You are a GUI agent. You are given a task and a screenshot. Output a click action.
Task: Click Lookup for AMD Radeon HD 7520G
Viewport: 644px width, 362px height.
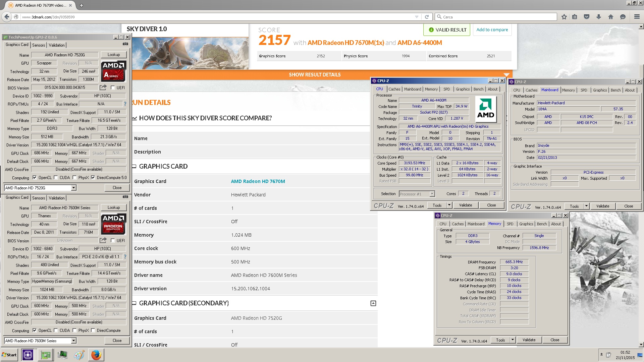tap(114, 55)
